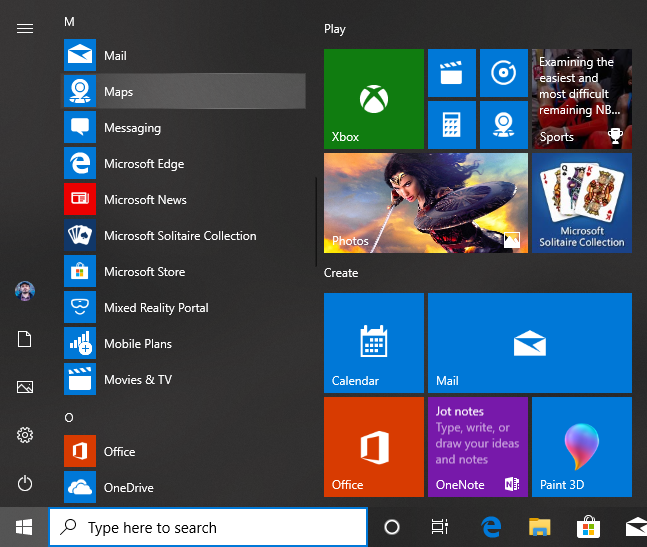Screen dimensions: 647x547
Task: Open Office from the app list
Action: [184, 451]
